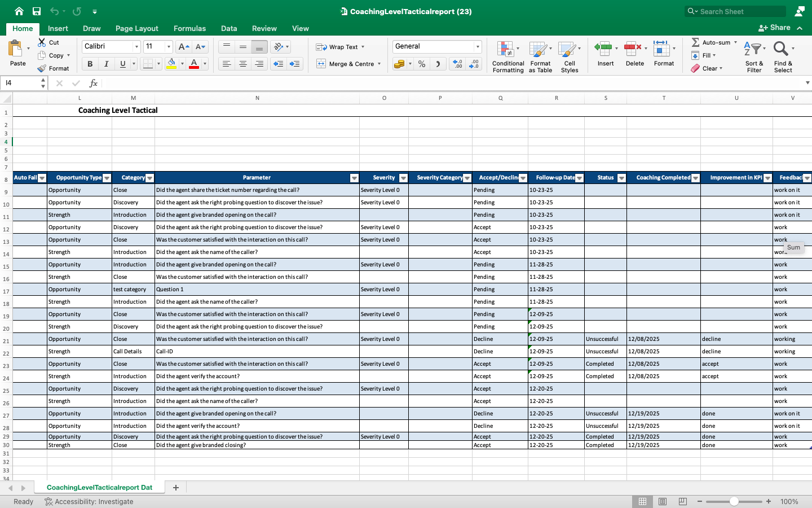This screenshot has width=812, height=508.
Task: Toggle Bold formatting
Action: tap(90, 64)
